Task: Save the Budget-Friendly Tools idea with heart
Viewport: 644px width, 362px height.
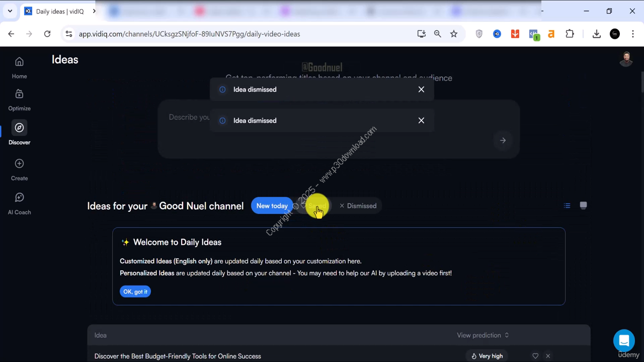Action: (535, 356)
